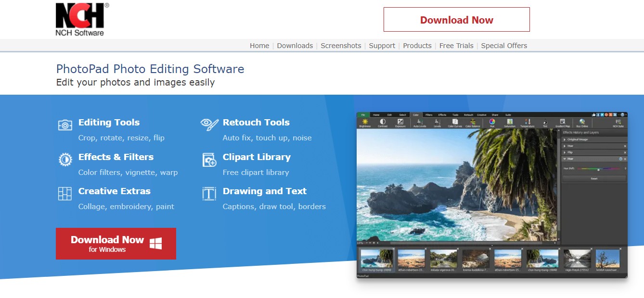644x298 pixels.
Task: Open the Free Trials navigation link
Action: tap(456, 46)
